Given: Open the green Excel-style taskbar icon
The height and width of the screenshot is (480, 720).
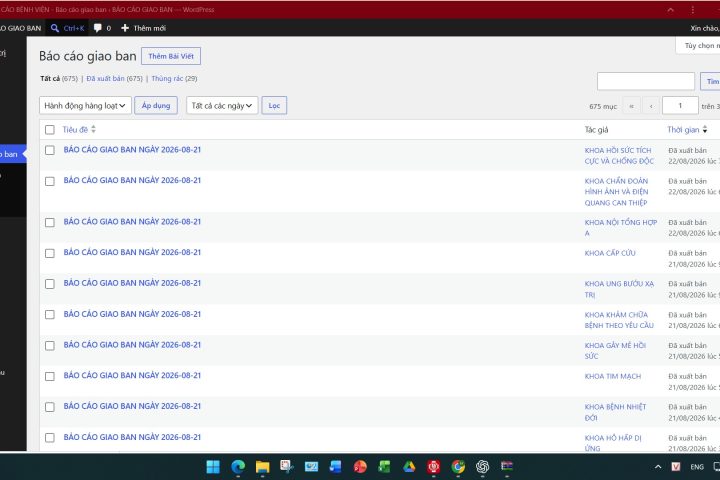Looking at the screenshot, I should pyautogui.click(x=384, y=467).
